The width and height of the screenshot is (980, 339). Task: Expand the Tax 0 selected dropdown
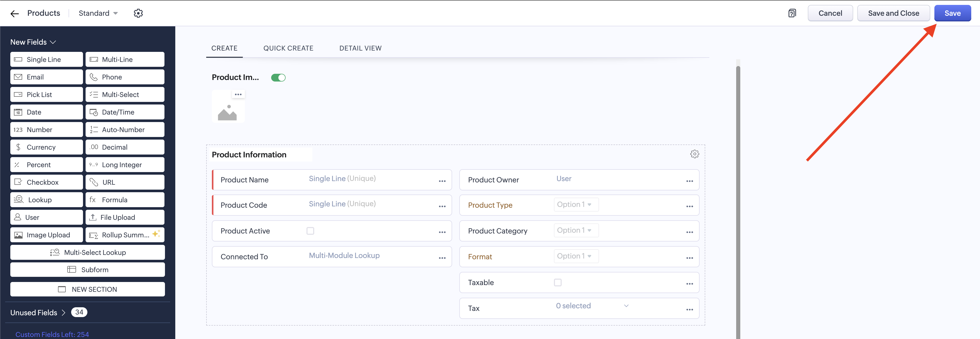point(592,306)
